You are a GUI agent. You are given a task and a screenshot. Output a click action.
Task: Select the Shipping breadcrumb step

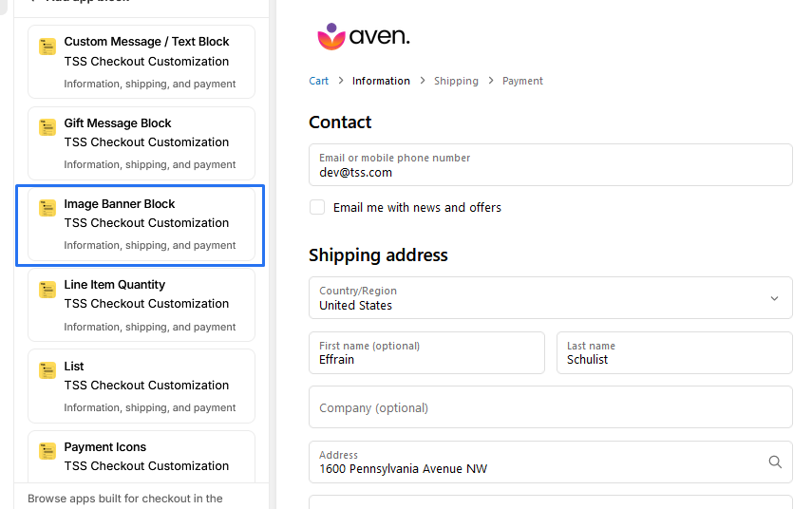(456, 81)
